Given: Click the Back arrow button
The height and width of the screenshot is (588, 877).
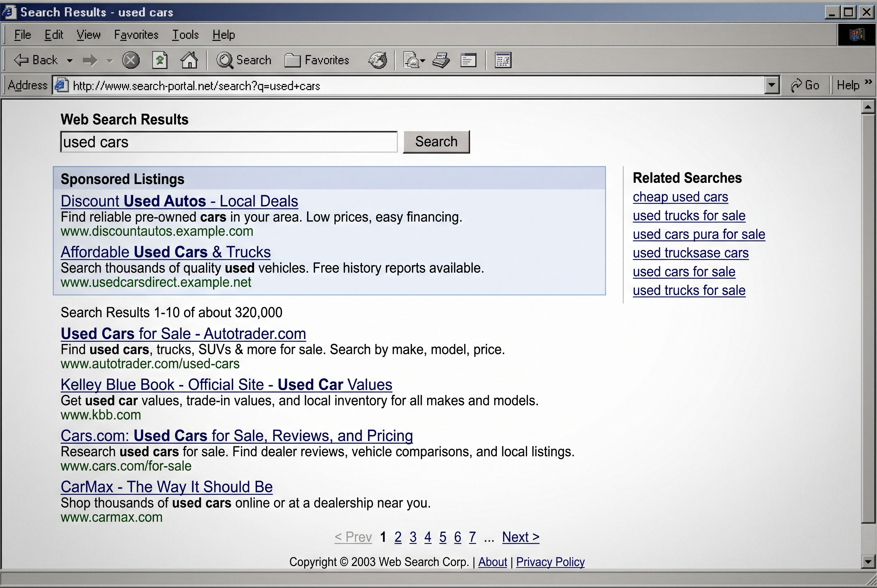Looking at the screenshot, I should (36, 60).
